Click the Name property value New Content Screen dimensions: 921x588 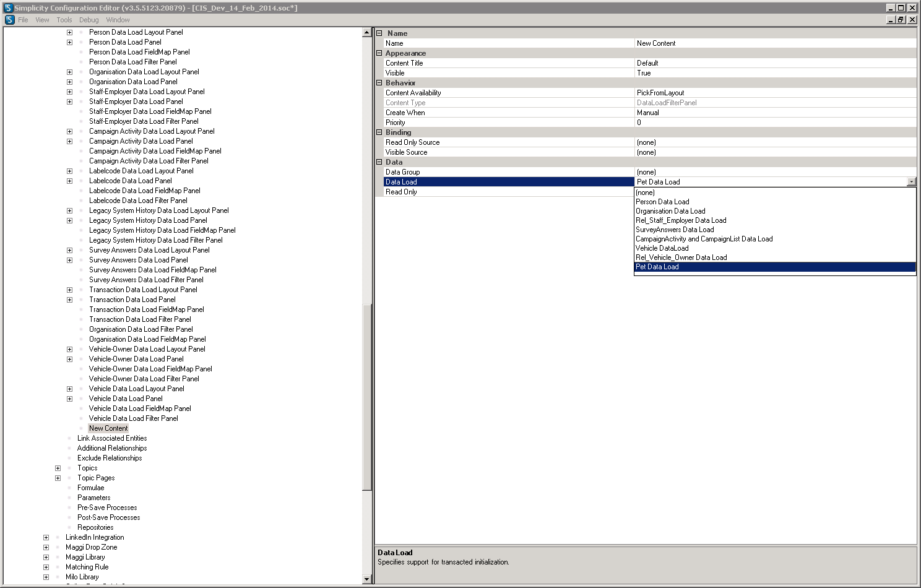coord(776,43)
